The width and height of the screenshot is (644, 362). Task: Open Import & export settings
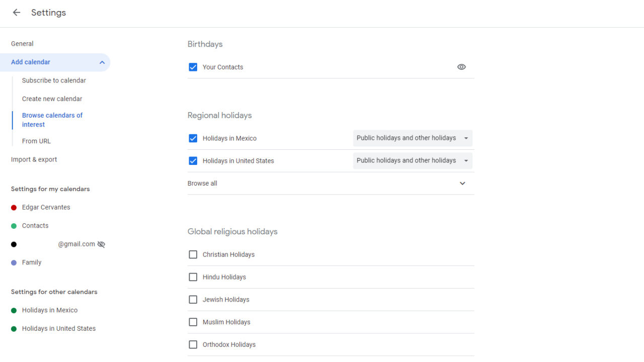click(34, 159)
